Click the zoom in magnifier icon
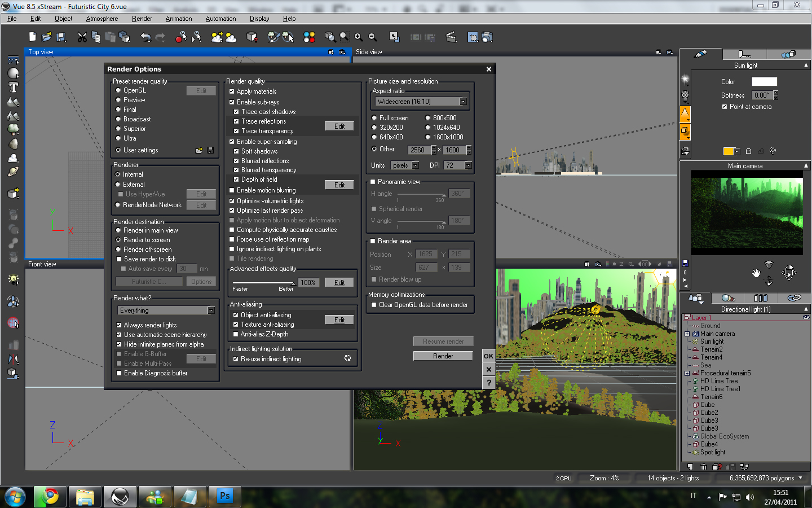The height and width of the screenshot is (508, 812). 359,37
